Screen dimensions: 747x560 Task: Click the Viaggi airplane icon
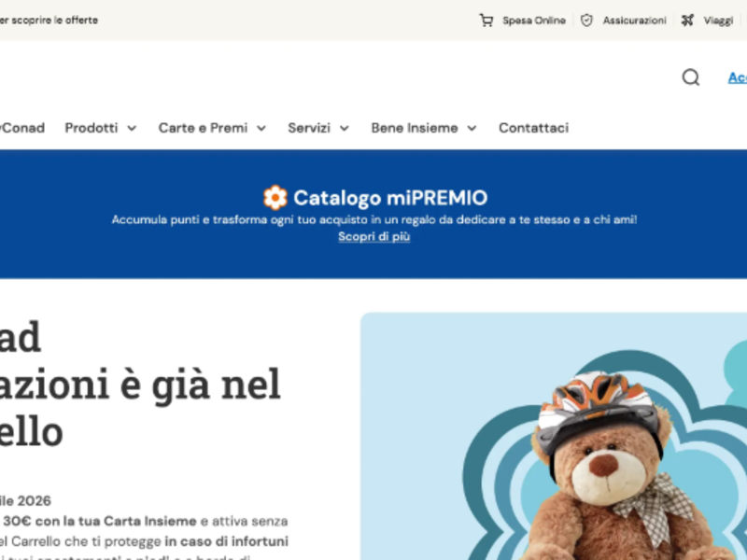pyautogui.click(x=687, y=21)
